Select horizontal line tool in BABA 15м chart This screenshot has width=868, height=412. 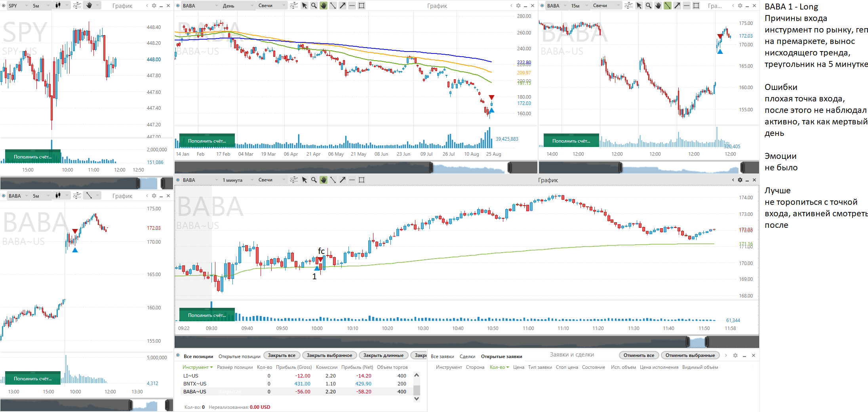coord(687,6)
